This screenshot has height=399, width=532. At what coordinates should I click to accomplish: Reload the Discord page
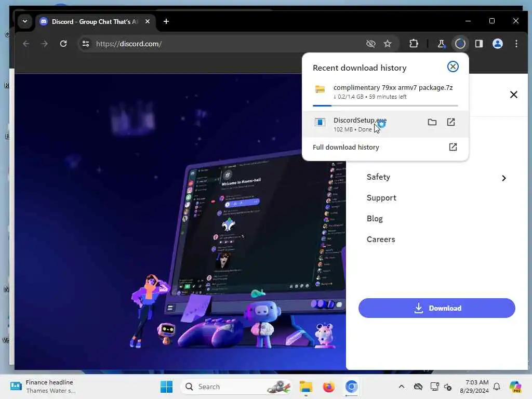click(63, 44)
